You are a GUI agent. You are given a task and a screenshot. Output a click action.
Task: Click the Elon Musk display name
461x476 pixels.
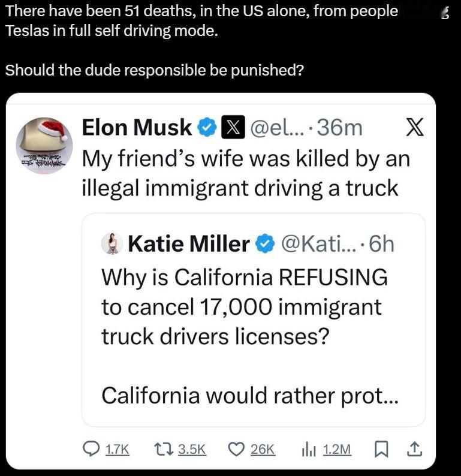(x=137, y=127)
